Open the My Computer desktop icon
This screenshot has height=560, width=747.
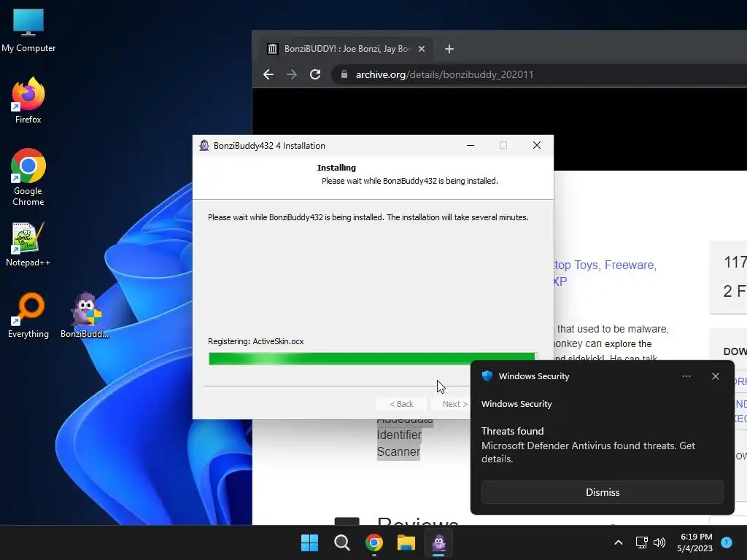(x=28, y=31)
